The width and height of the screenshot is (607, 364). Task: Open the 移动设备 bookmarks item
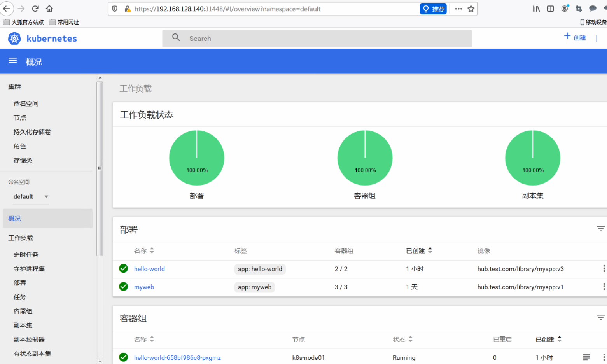593,22
